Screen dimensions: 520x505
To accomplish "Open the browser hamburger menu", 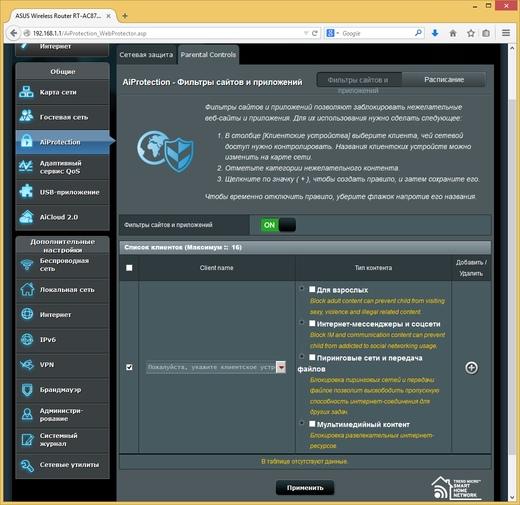I will coord(506,33).
